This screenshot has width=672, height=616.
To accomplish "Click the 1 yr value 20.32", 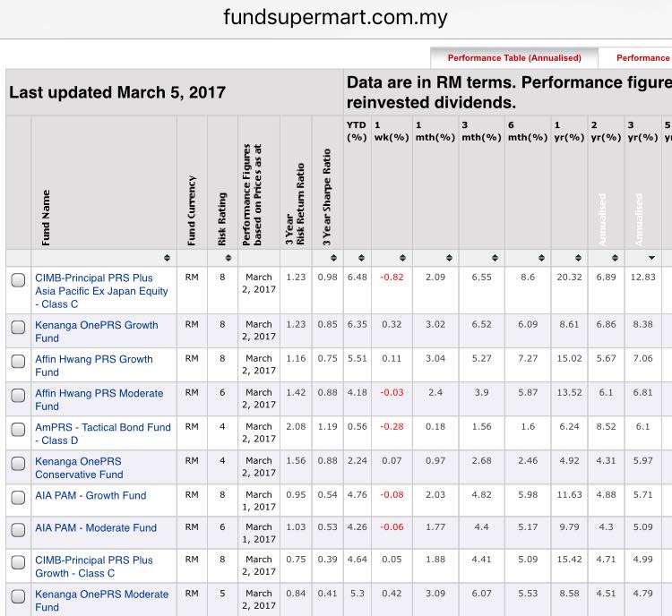I will coord(569,278).
